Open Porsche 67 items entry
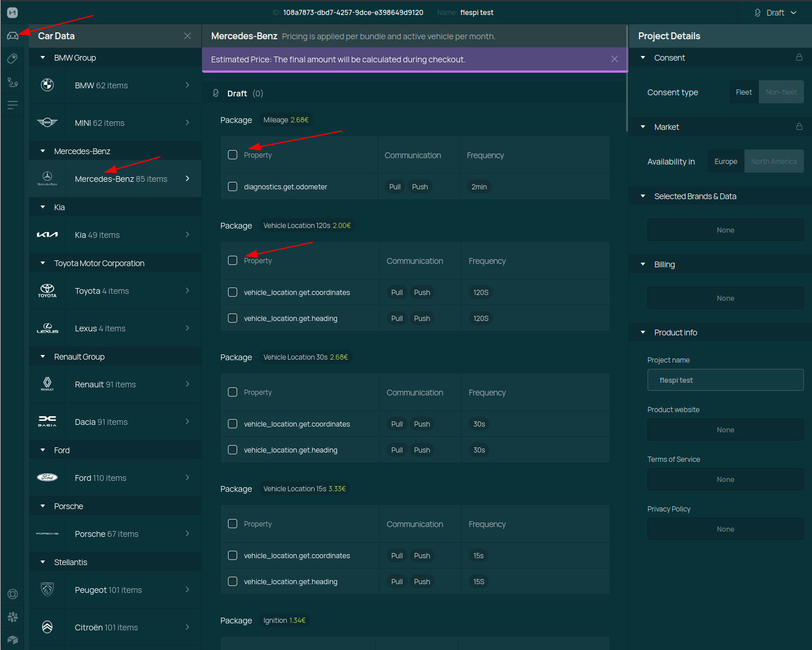Viewport: 812px width, 650px height. pos(115,533)
